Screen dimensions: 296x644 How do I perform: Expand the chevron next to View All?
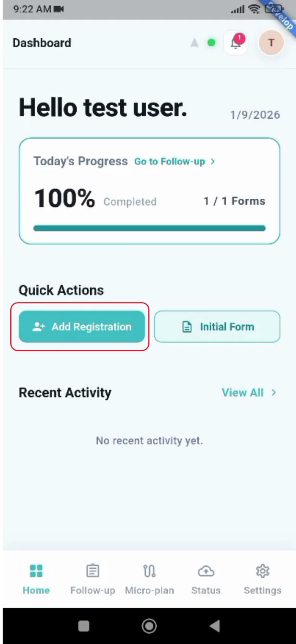pyautogui.click(x=274, y=393)
